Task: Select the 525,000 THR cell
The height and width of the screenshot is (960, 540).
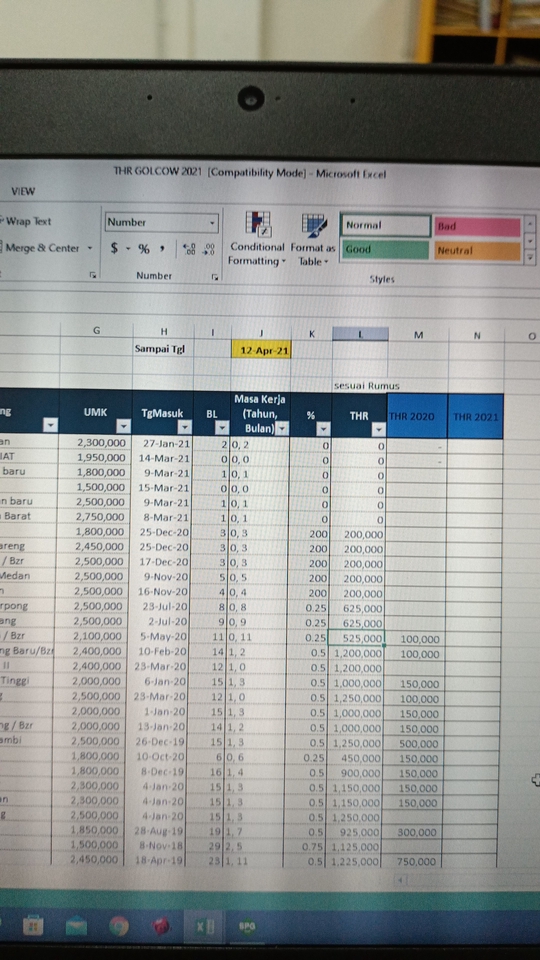Action: tap(356, 639)
